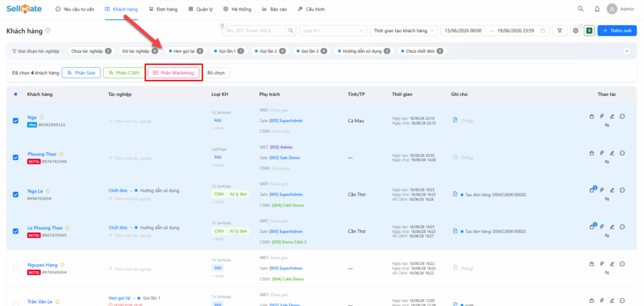Filter by Chưa tác nghiệp stage
Image resolution: width=644 pixels, height=306 pixels.
pos(91,52)
